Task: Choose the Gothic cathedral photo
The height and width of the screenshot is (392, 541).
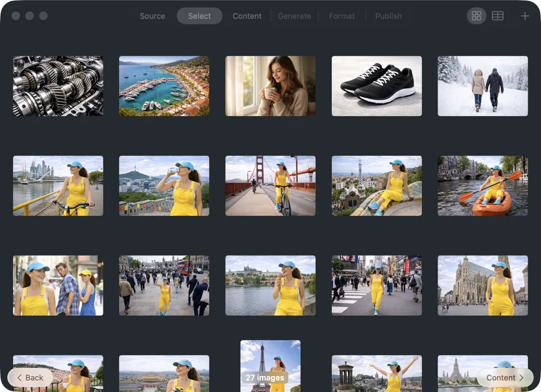Action: [483, 286]
